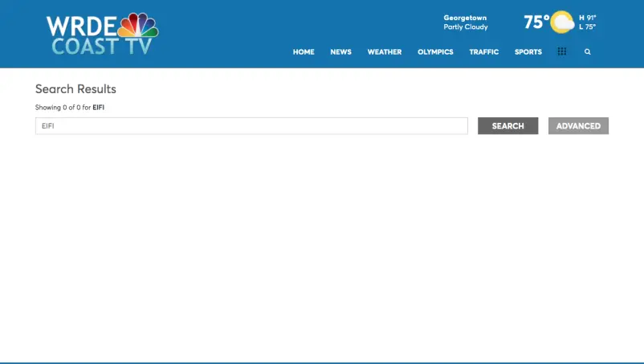Open the News menu item
This screenshot has width=644, height=364.
[x=341, y=51]
